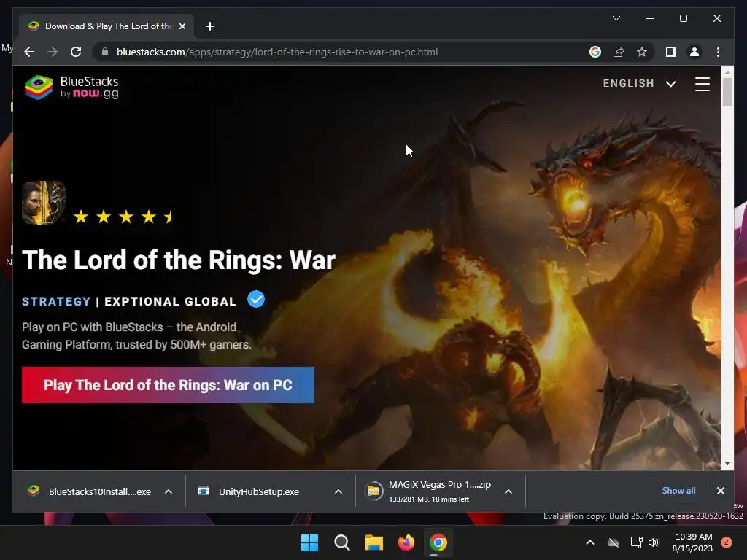Screen dimensions: 747x560
Task: Click the STRATEGY category link
Action: coord(56,301)
